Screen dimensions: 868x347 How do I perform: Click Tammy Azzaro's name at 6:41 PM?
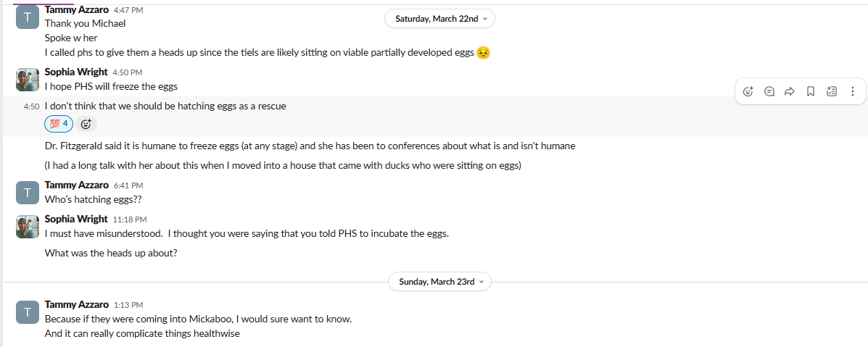pos(78,185)
